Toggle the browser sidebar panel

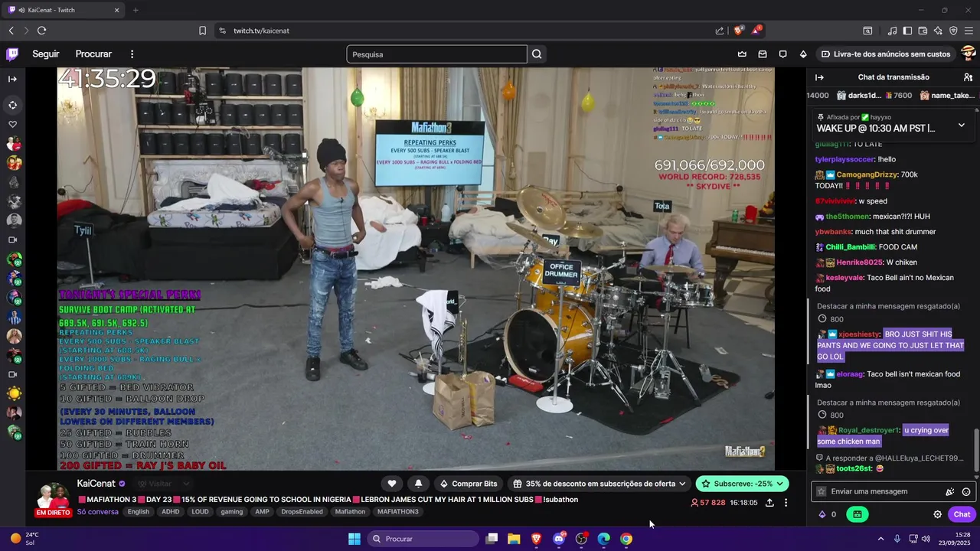pos(907,31)
